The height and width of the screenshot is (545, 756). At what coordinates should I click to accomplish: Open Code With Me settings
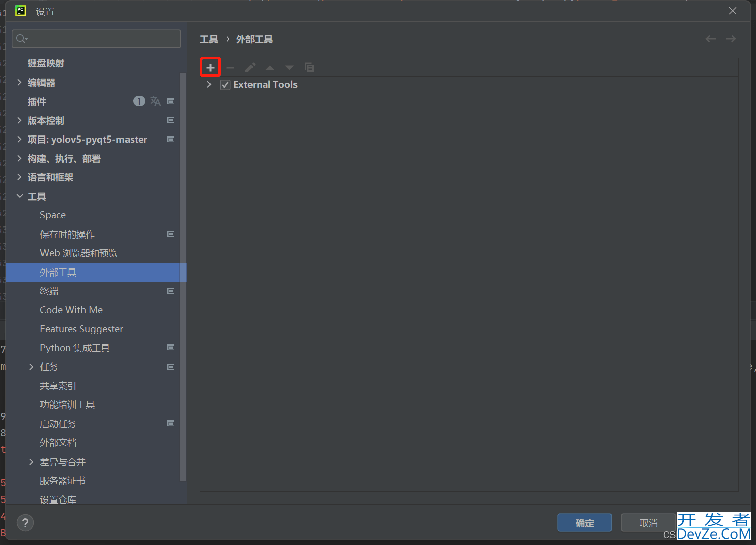(x=71, y=310)
